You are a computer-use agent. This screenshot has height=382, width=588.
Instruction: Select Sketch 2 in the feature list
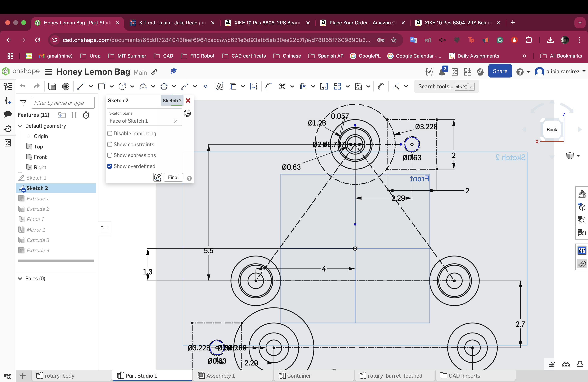(x=56, y=188)
